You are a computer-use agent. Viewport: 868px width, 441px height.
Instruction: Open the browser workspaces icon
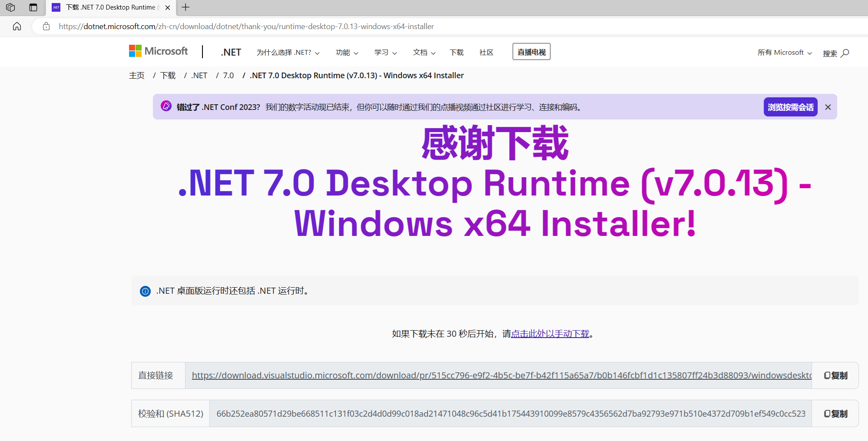click(x=10, y=7)
